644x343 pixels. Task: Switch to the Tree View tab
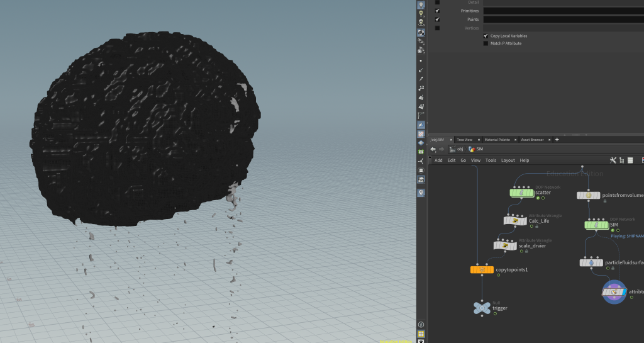coord(464,140)
